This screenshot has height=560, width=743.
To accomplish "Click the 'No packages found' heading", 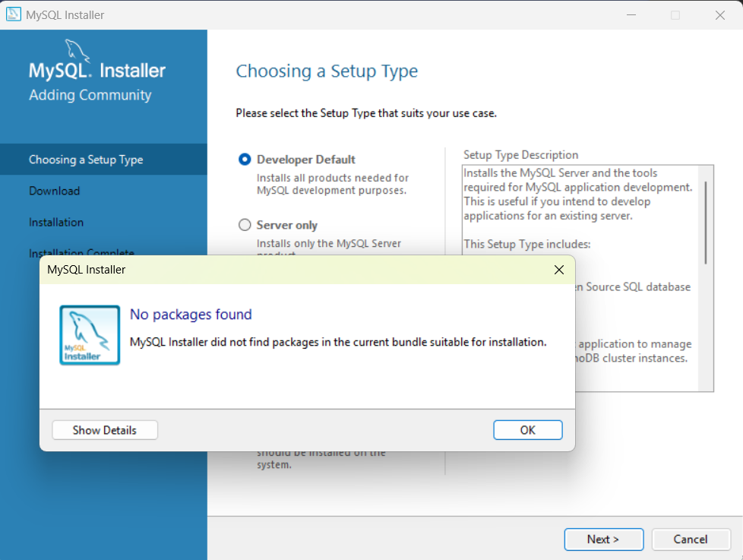I will pyautogui.click(x=191, y=314).
